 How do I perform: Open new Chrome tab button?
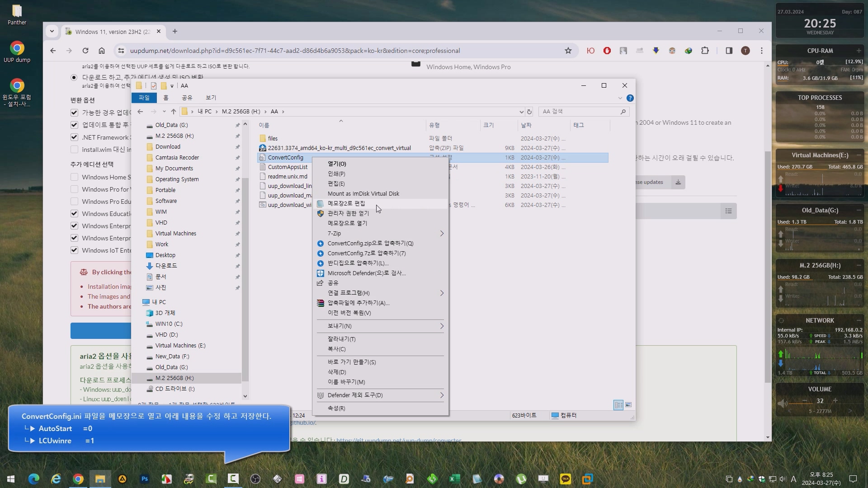coord(175,32)
